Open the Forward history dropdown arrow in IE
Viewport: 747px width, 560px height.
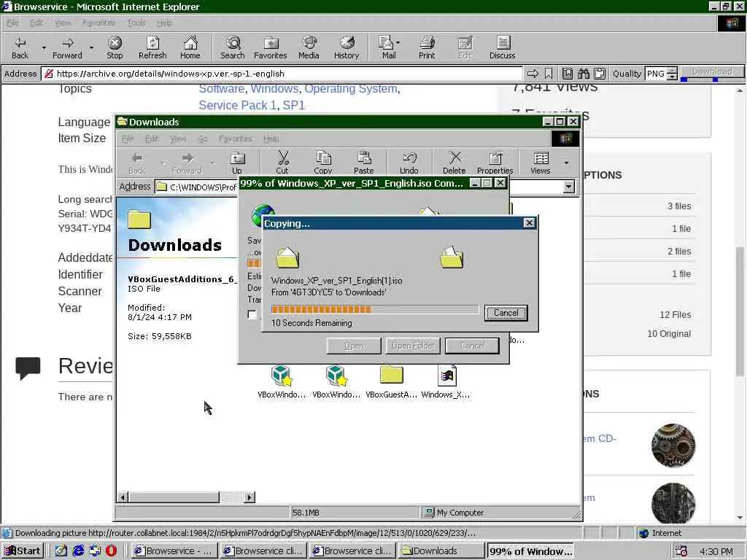pyautogui.click(x=91, y=47)
